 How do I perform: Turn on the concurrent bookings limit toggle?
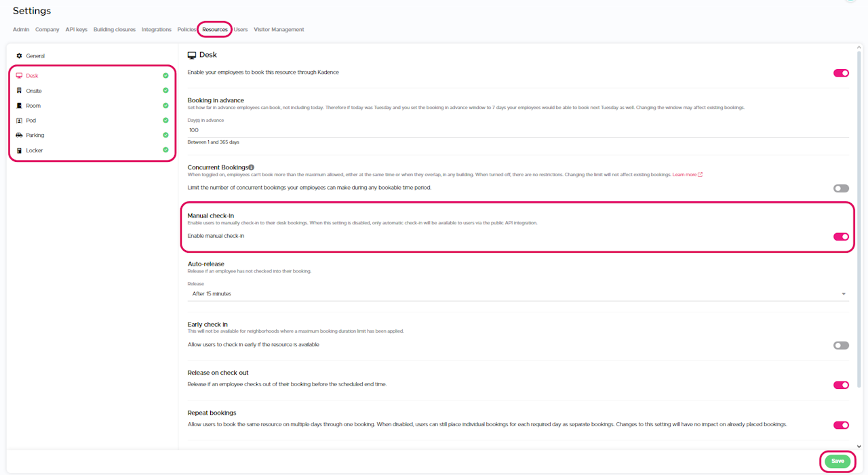coord(841,188)
